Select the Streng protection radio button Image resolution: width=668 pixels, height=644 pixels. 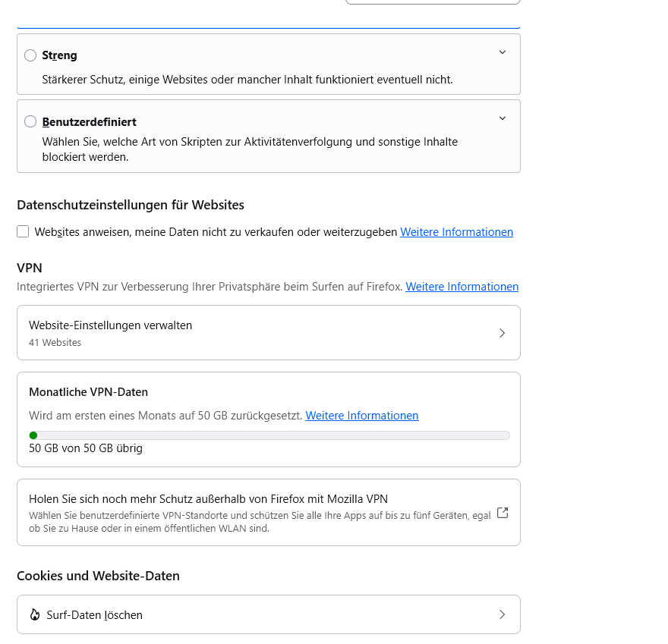pyautogui.click(x=30, y=55)
